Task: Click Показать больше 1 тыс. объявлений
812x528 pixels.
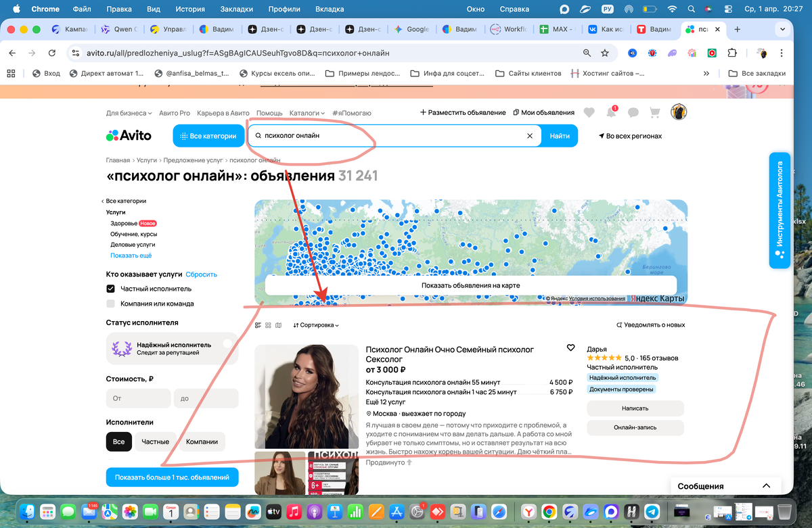Action: point(173,477)
